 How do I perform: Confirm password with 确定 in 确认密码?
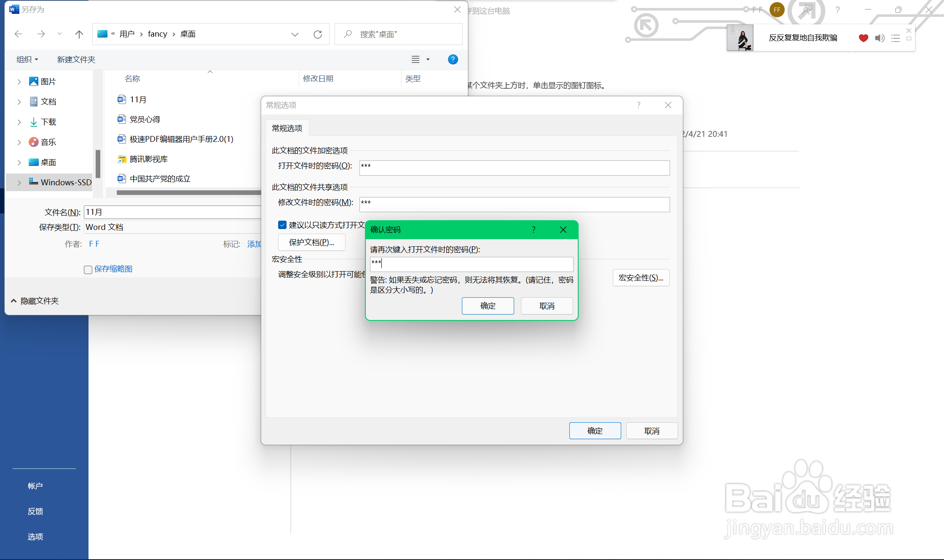(x=488, y=306)
